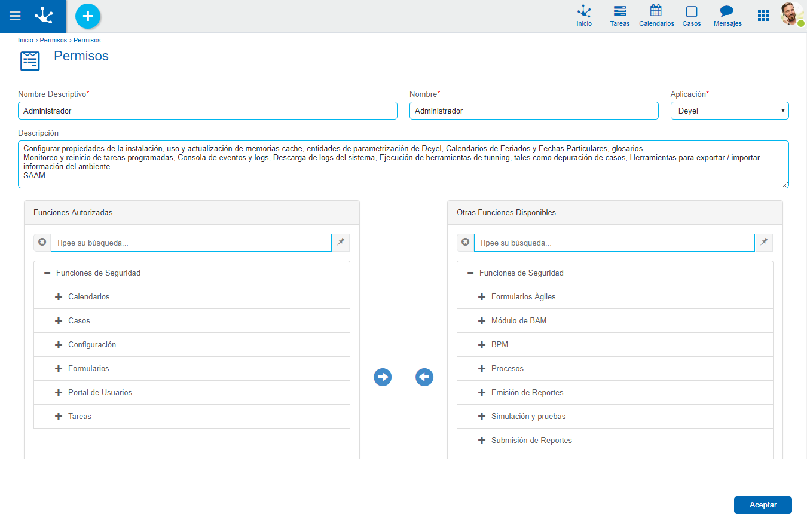Open Mensajes from top bar
Screen dimensions: 807x532
[x=727, y=16]
